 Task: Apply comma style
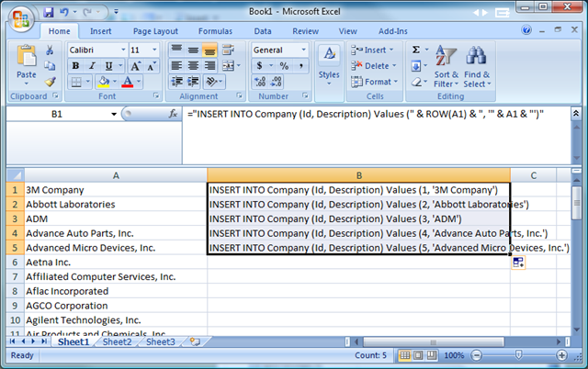[x=300, y=66]
